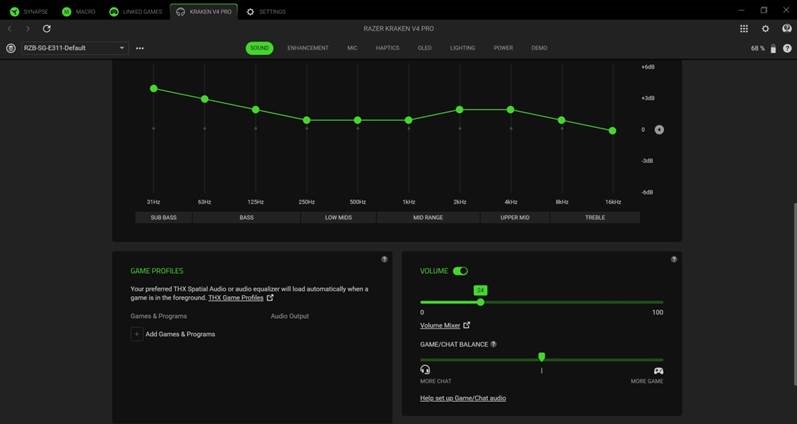
Task: Click the Audio Output column header
Action: [290, 316]
